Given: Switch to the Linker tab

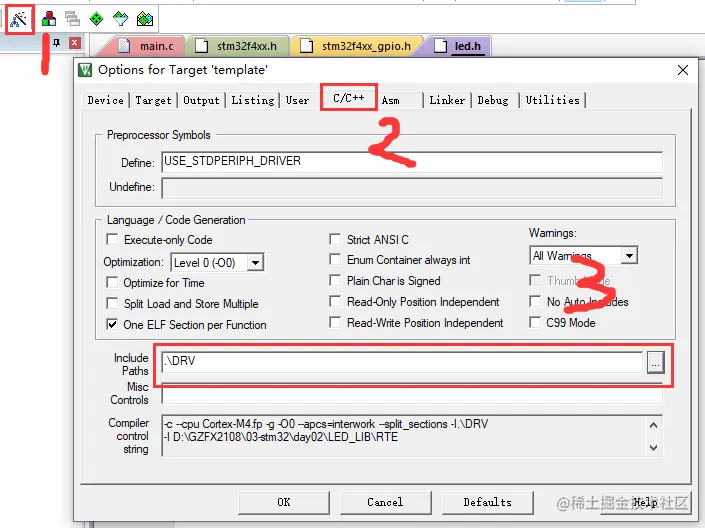Looking at the screenshot, I should (x=447, y=100).
